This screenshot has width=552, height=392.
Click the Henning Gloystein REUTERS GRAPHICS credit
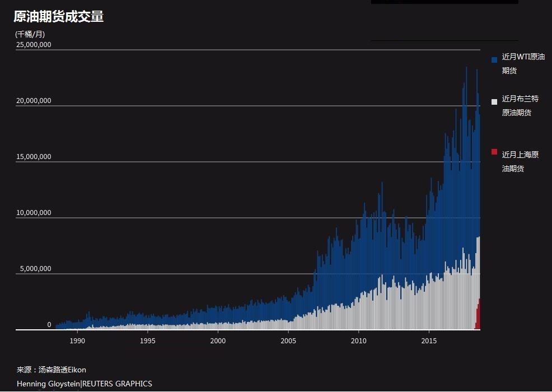84,384
